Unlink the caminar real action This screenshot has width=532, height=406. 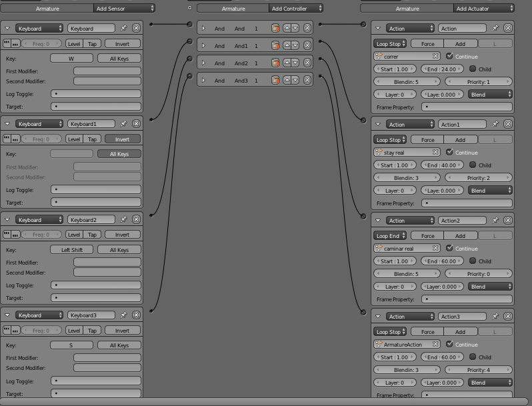tap(435, 248)
